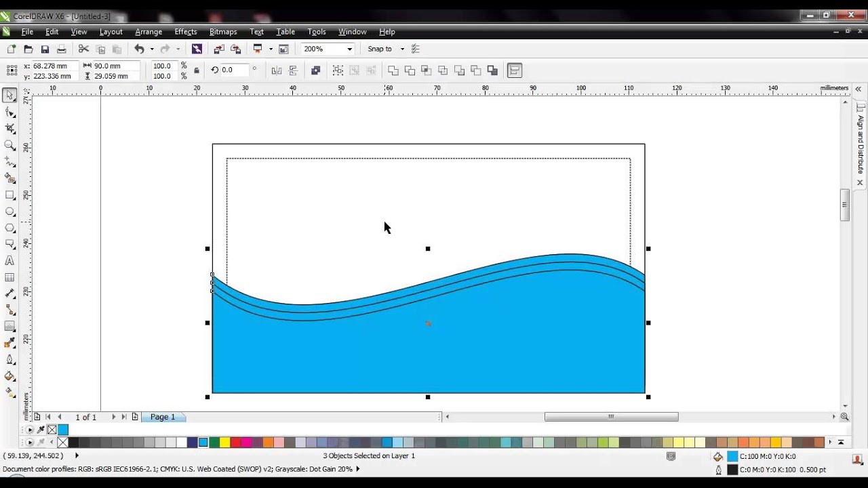Toggle the Options checklist icon beside Snap to
The width and height of the screenshot is (868, 488).
416,49
